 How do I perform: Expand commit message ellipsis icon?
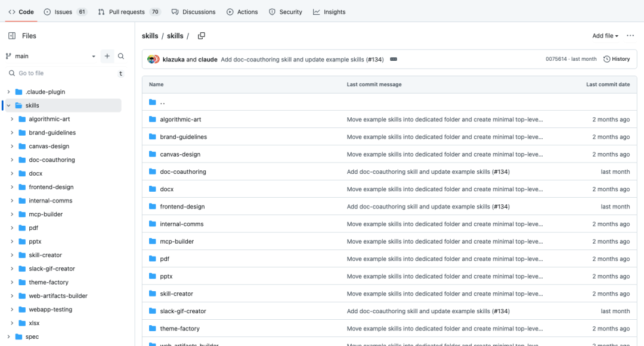[394, 60]
